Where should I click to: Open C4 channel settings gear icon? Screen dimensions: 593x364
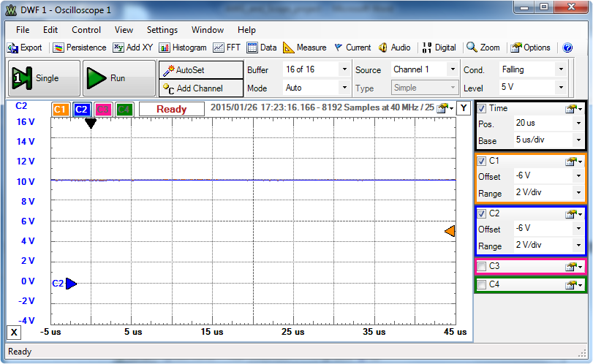[x=573, y=284]
